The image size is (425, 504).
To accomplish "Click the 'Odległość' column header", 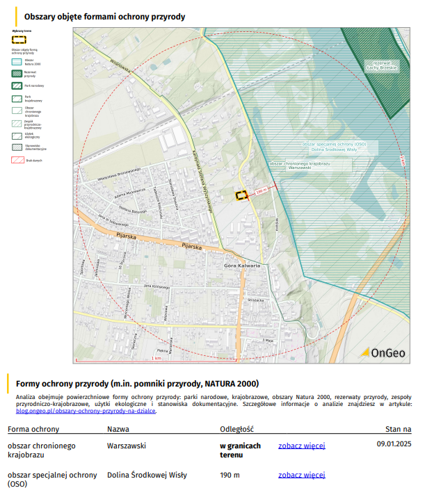I will click(x=236, y=429).
